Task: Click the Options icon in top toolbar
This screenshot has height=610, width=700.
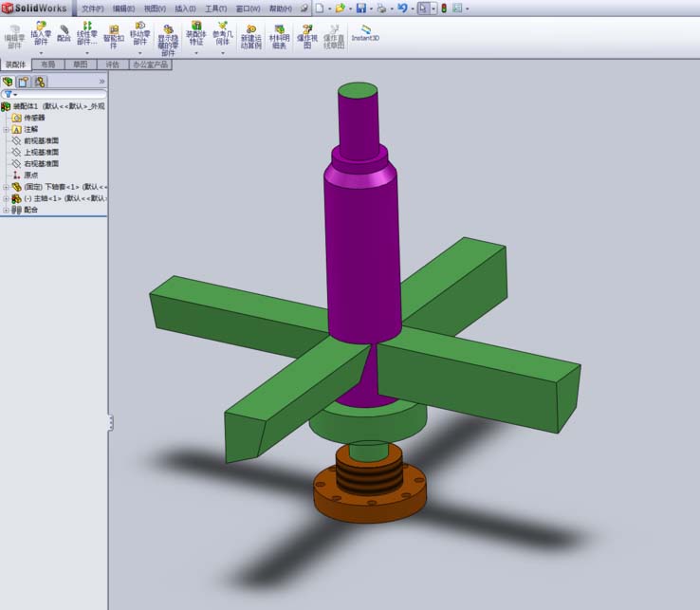Action: 457,8
